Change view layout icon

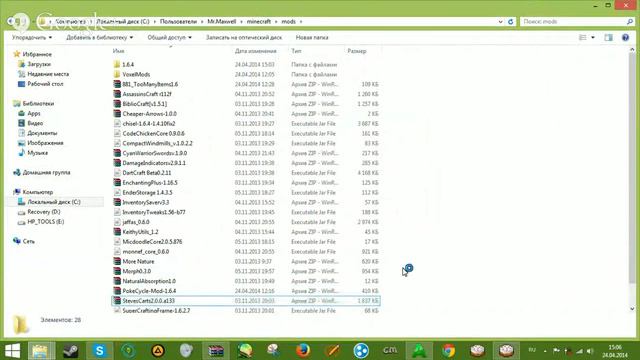(x=582, y=38)
